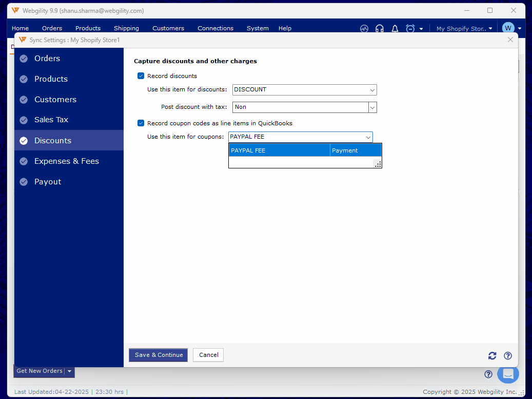
Task: Select PAYPAL FEE from the dropdown list
Action: pos(279,150)
